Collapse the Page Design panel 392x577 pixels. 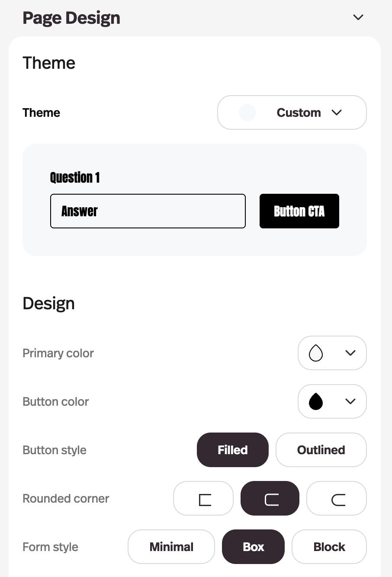(x=358, y=17)
